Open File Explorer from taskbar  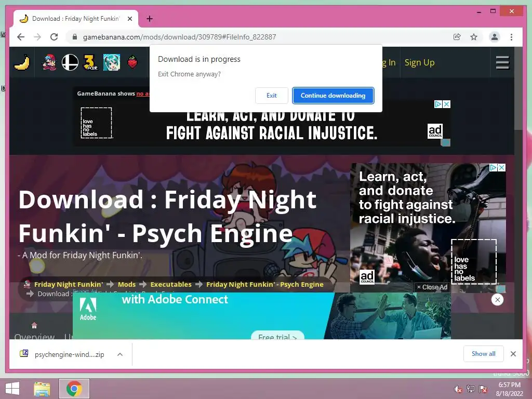point(42,389)
